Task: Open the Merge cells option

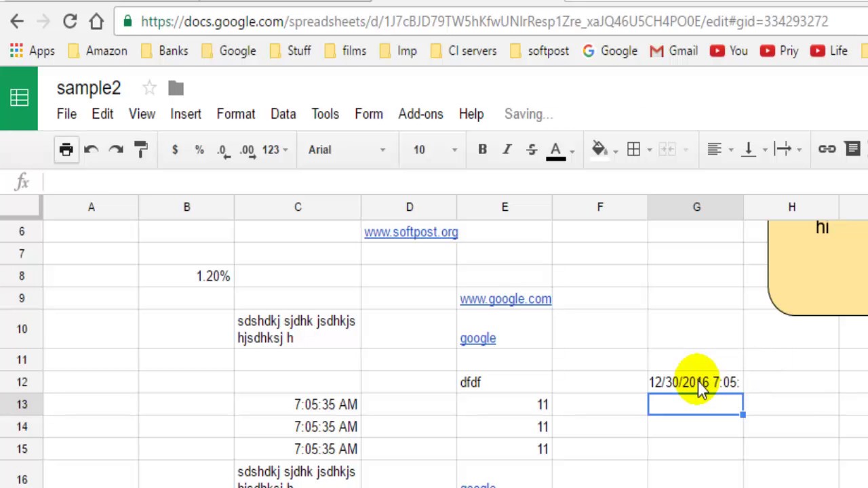Action: (667, 149)
